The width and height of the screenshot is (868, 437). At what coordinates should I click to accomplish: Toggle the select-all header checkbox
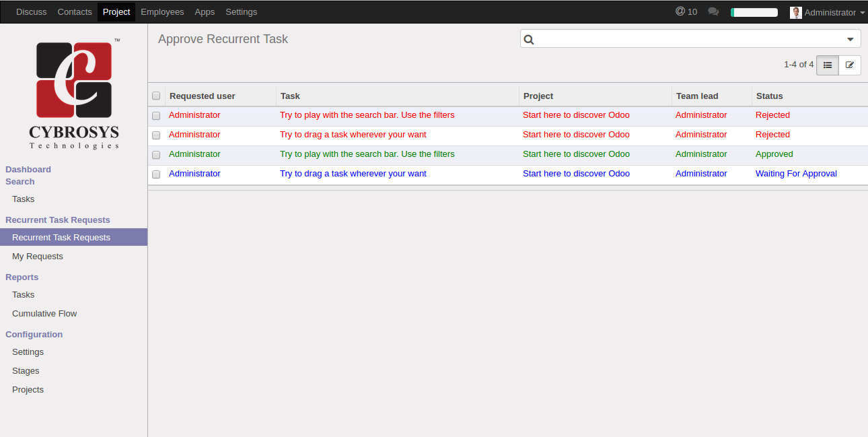[x=156, y=96]
